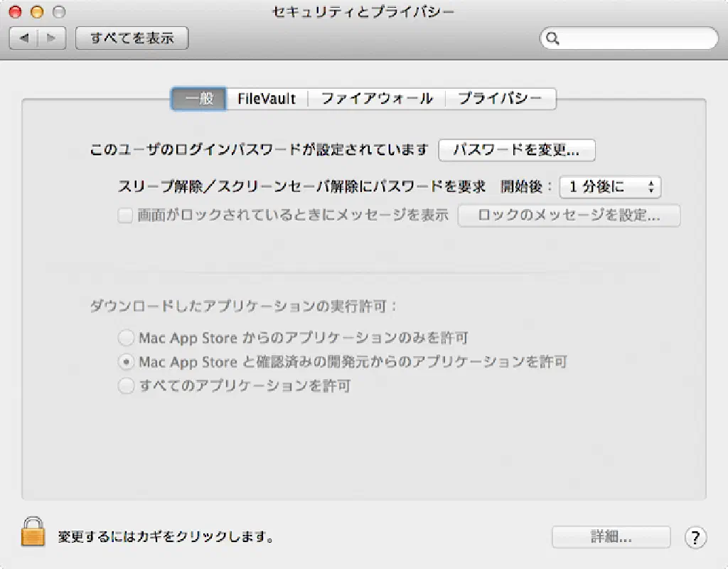The image size is (728, 569).
Task: Enable 画面がロックされているときにメッセージを表示 checkbox
Action: click(125, 216)
